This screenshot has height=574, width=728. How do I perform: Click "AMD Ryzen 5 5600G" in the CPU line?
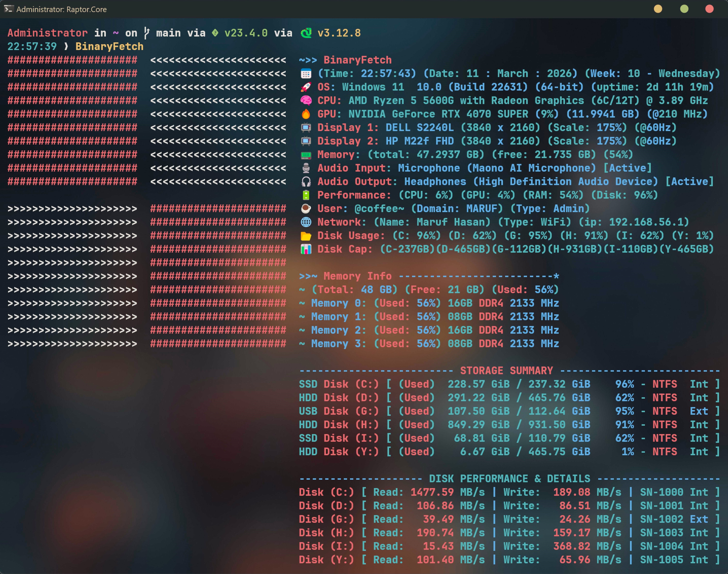401,101
